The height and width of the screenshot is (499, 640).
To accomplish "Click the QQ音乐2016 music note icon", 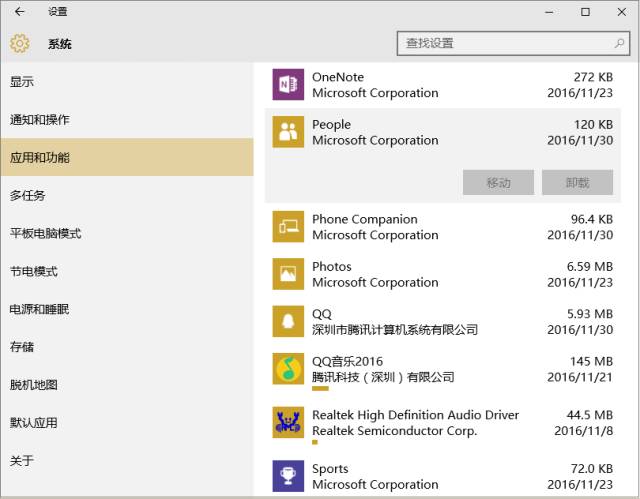I will (288, 368).
